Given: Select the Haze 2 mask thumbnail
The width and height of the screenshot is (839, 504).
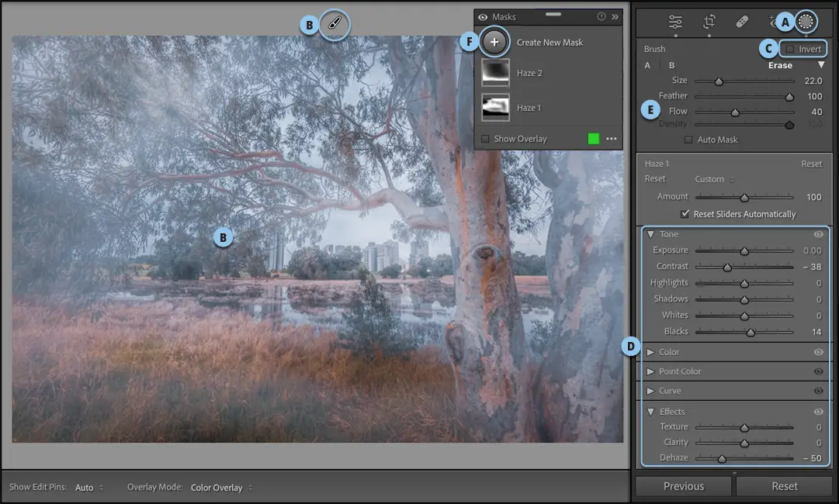Looking at the screenshot, I should [495, 73].
